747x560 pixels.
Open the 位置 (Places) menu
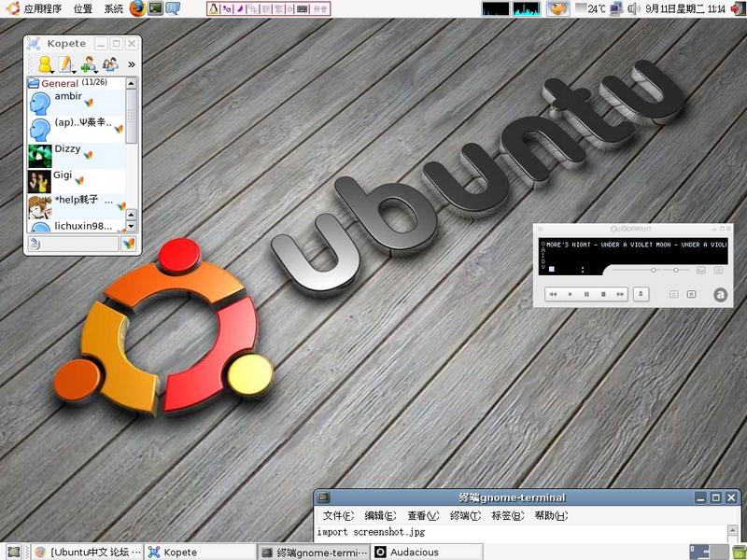[83, 8]
